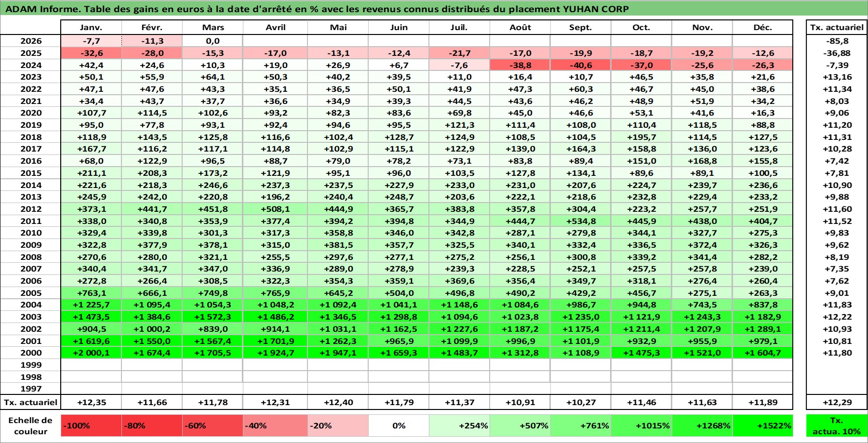
Task: Click the -40,6 red cell in 2024 row
Action: 581,65
